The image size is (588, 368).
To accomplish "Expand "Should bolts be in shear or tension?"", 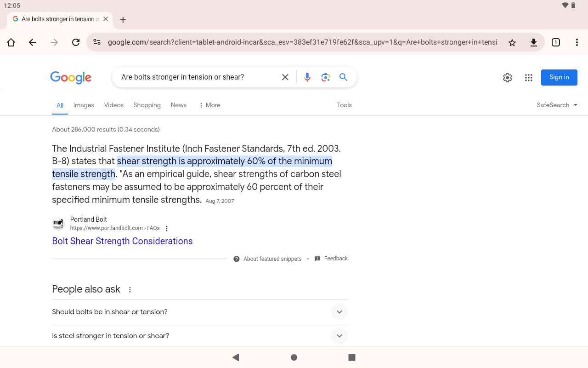I will (200, 312).
